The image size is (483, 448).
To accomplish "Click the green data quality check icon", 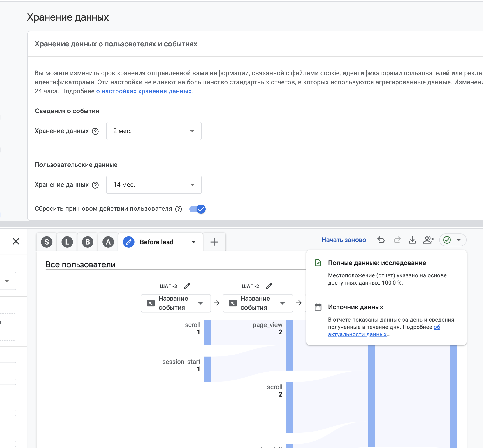I will 447,240.
